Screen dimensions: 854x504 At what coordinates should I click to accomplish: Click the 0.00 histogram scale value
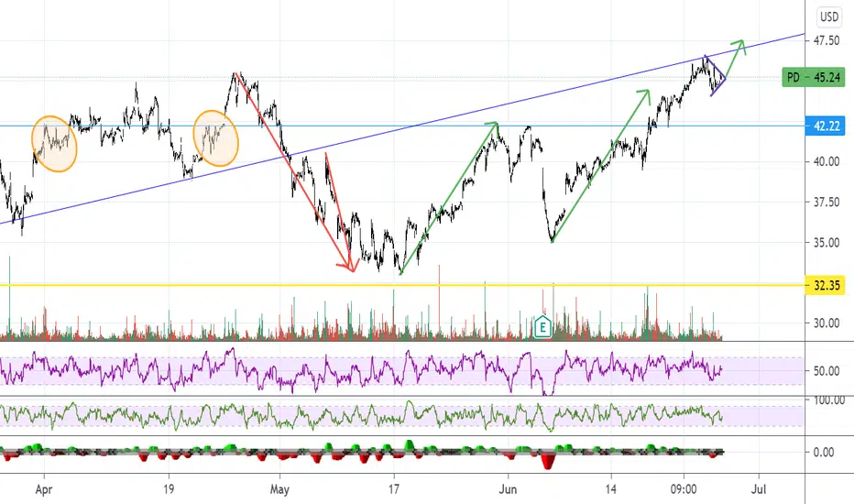coord(824,453)
